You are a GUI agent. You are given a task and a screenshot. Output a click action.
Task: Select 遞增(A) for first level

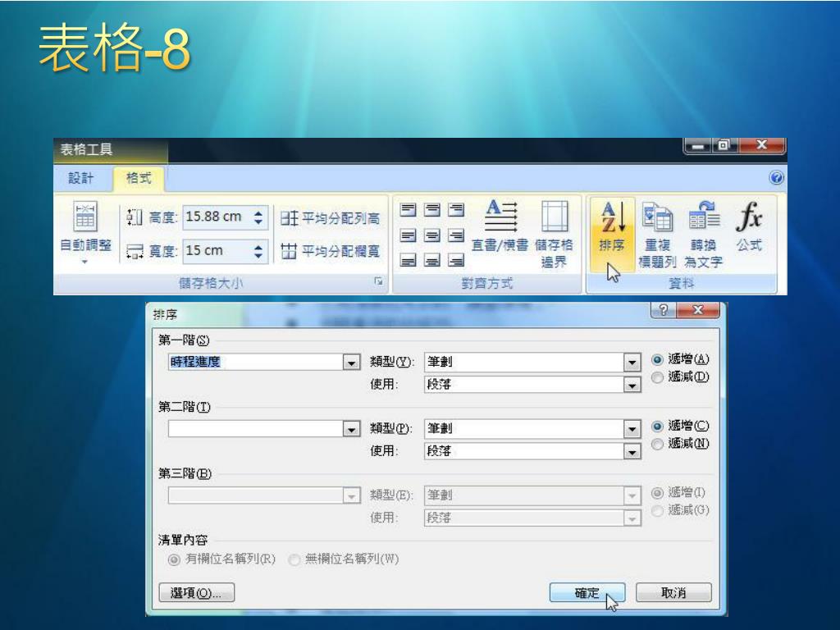[x=680, y=359]
